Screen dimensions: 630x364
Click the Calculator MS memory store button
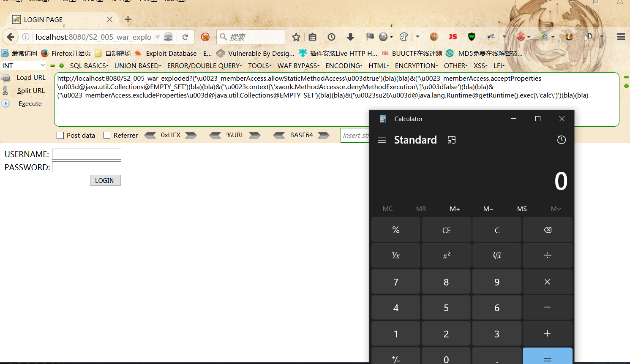pos(522,209)
